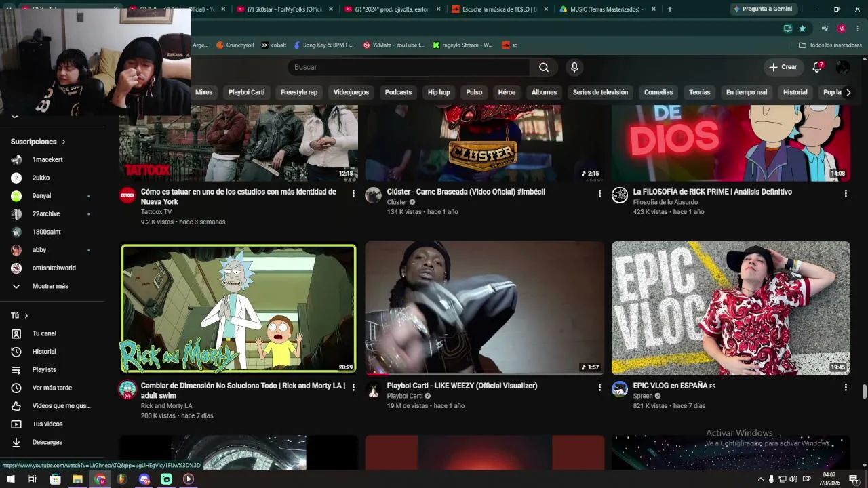868x488 pixels.
Task: Open Windows Start menu
Action: pos(11,479)
